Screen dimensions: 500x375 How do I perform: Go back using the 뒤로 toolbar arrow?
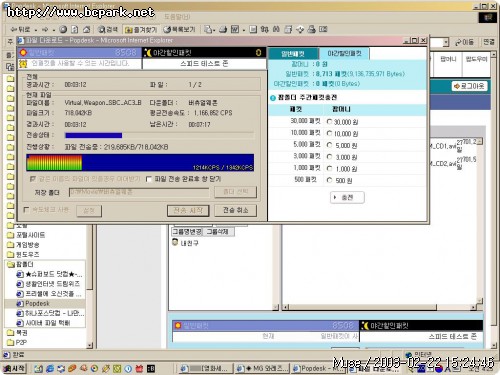tap(19, 30)
